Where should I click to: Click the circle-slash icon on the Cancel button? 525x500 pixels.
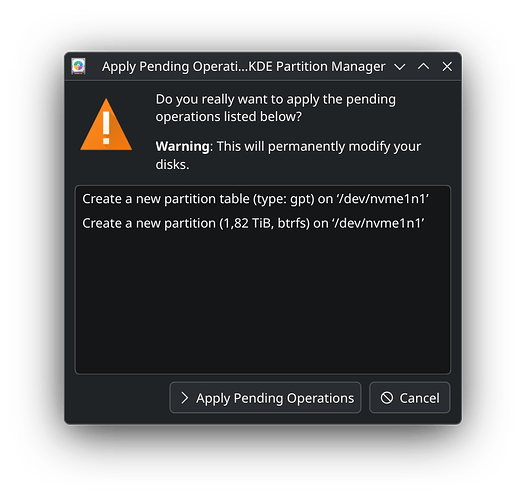[x=387, y=398]
